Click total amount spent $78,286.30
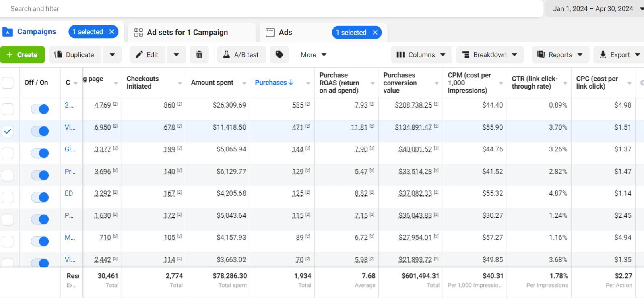The height and width of the screenshot is (298, 644). click(230, 276)
